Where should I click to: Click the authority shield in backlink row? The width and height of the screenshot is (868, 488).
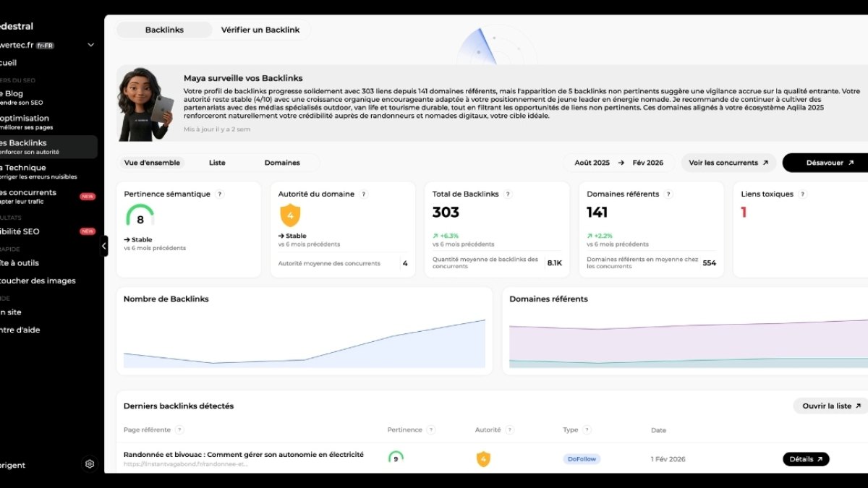click(x=483, y=458)
